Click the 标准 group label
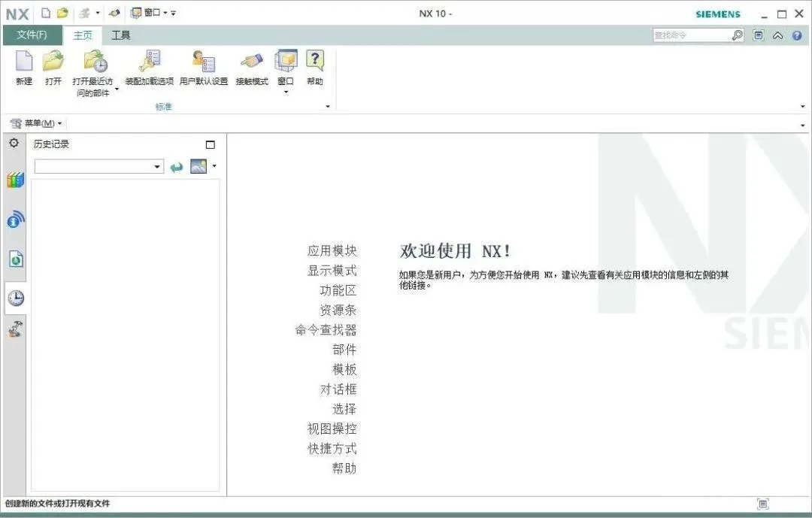 [163, 106]
